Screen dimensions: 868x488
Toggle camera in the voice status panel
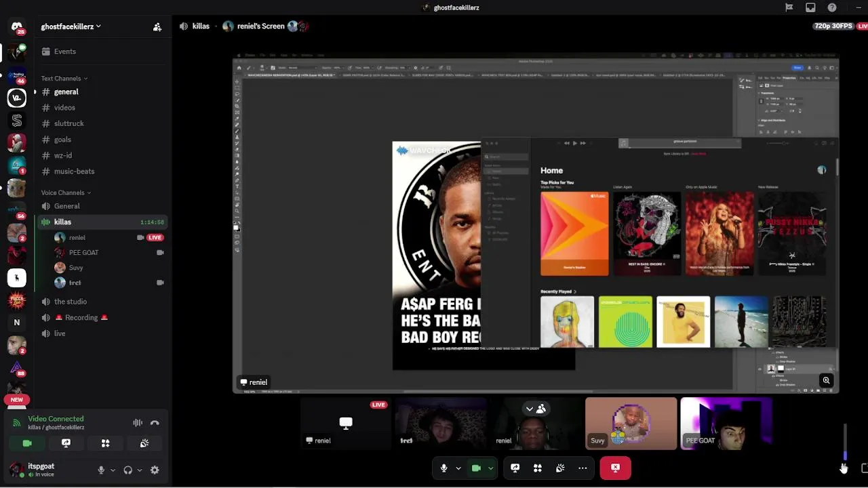[x=27, y=443]
